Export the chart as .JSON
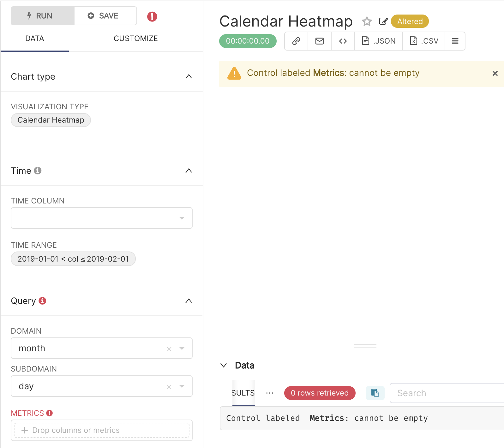Viewport: 504px width, 448px height. click(379, 41)
